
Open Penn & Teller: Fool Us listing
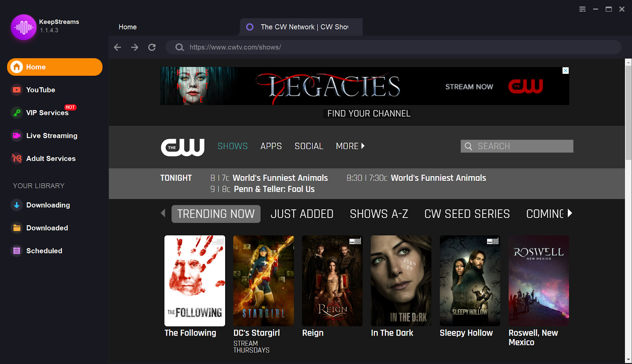[262, 190]
